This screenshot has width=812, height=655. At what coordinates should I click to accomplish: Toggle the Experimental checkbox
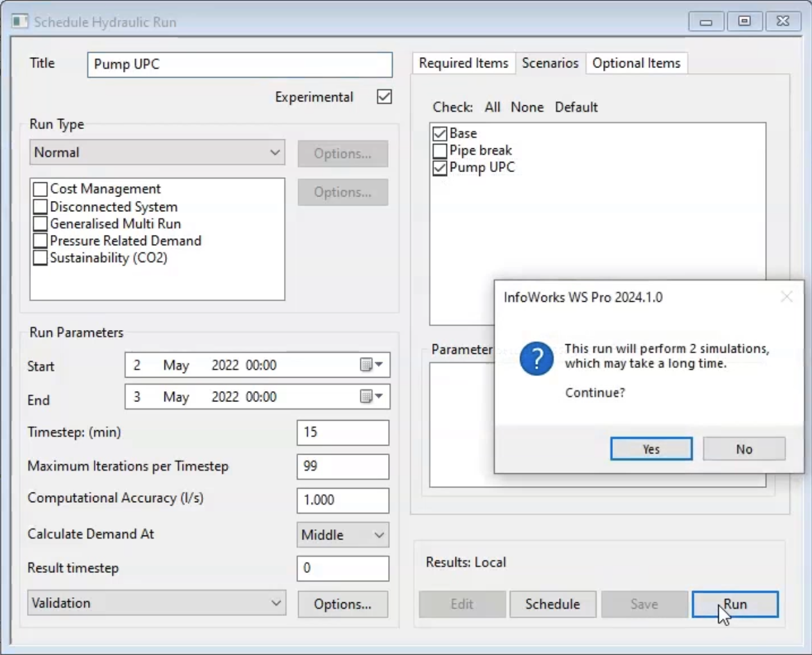[x=384, y=96]
